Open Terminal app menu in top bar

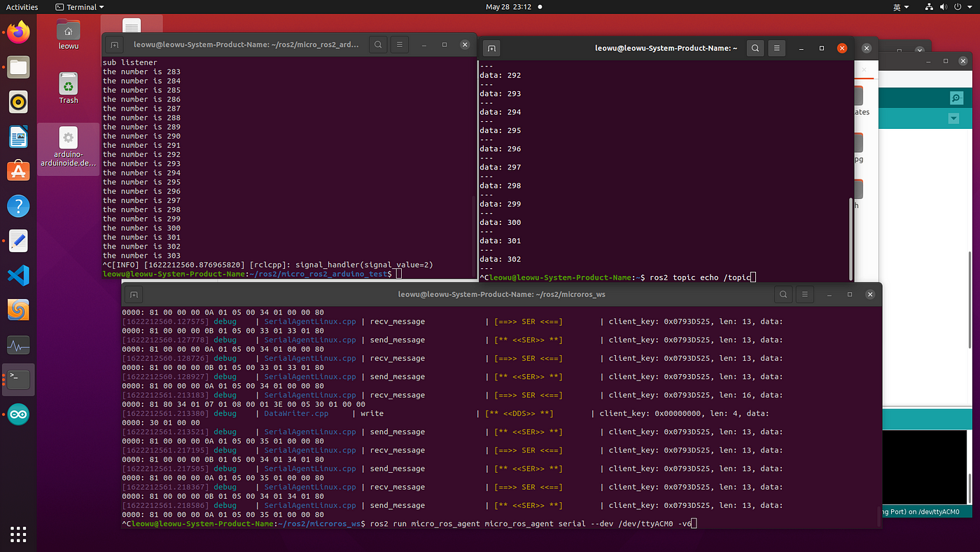click(81, 7)
